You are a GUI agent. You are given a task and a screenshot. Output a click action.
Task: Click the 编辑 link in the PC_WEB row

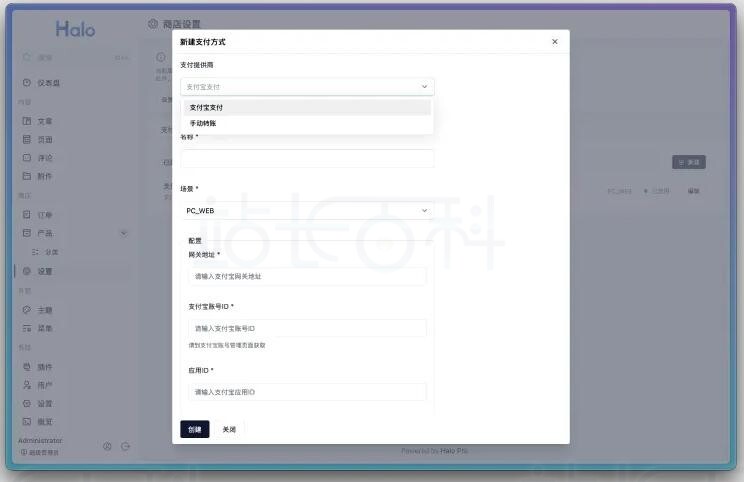(x=693, y=191)
